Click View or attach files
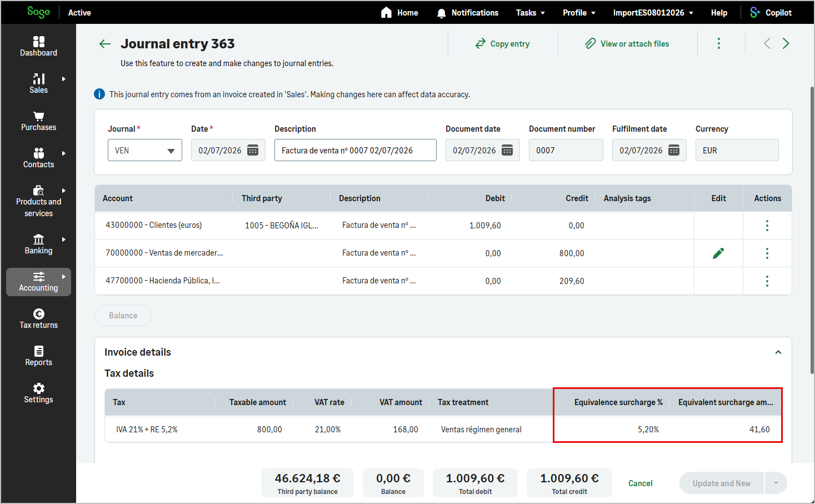 [x=627, y=44]
